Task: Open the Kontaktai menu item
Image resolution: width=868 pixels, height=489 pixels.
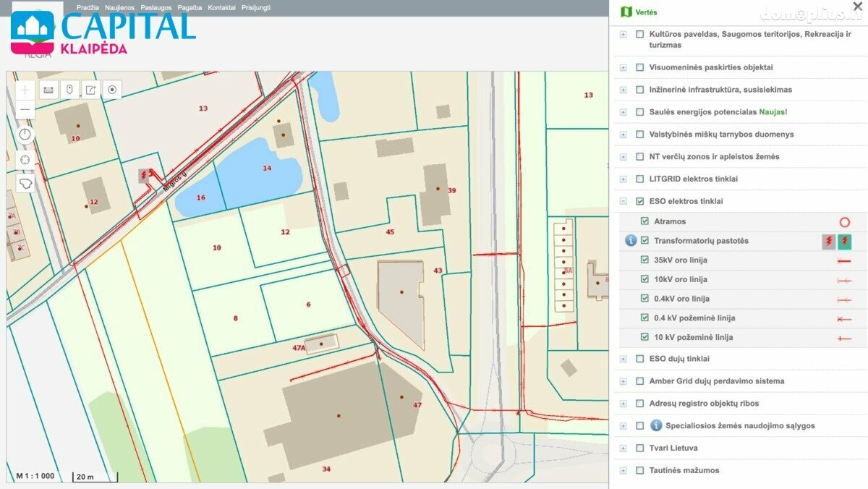Action: click(x=221, y=7)
